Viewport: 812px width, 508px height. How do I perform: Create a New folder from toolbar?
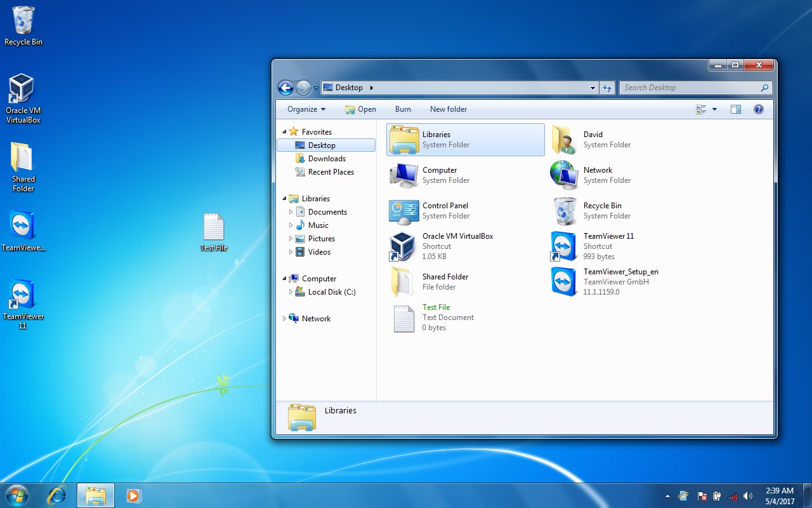pyautogui.click(x=449, y=109)
